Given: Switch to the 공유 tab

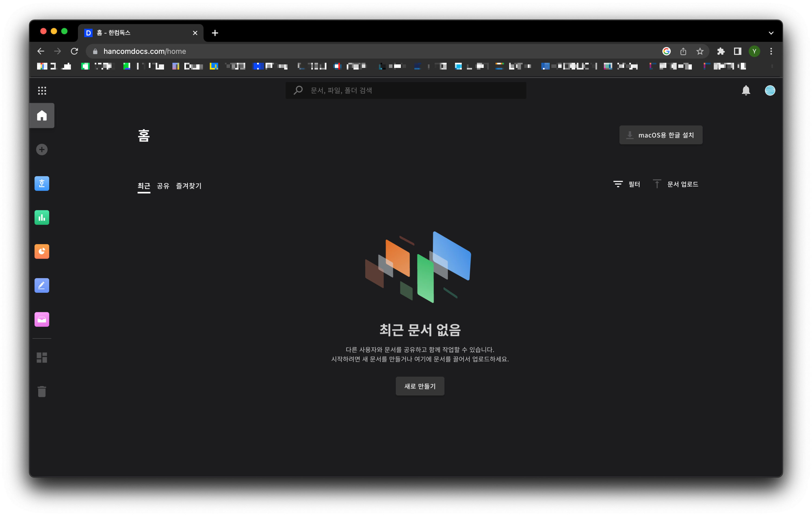Looking at the screenshot, I should (163, 186).
